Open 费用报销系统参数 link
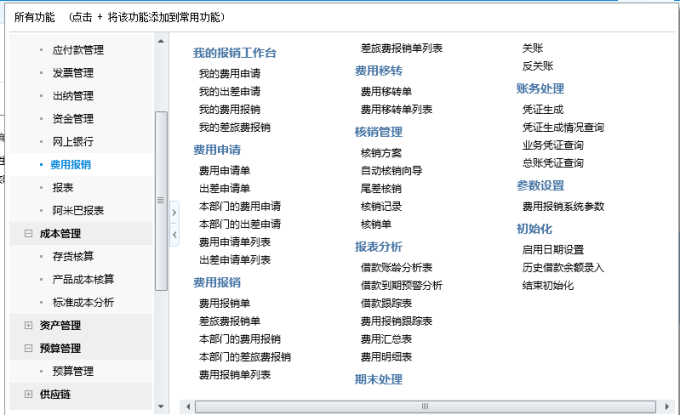680x416 pixels. point(563,206)
